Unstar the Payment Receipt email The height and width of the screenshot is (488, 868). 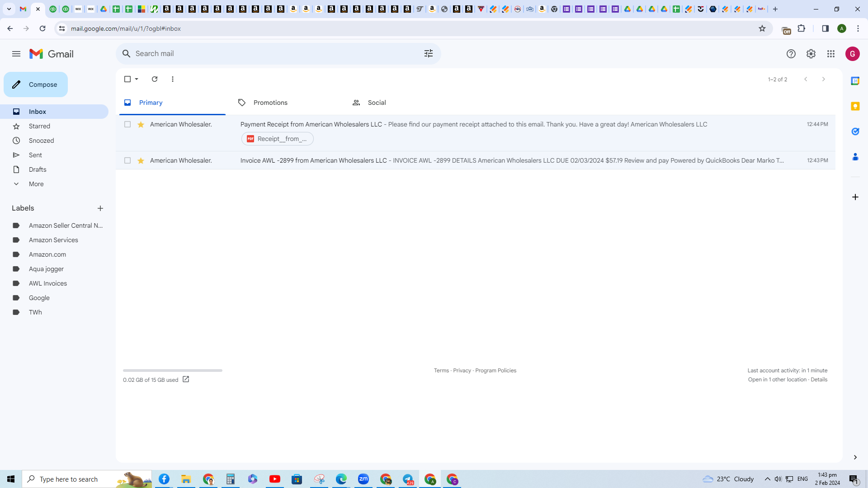point(141,124)
